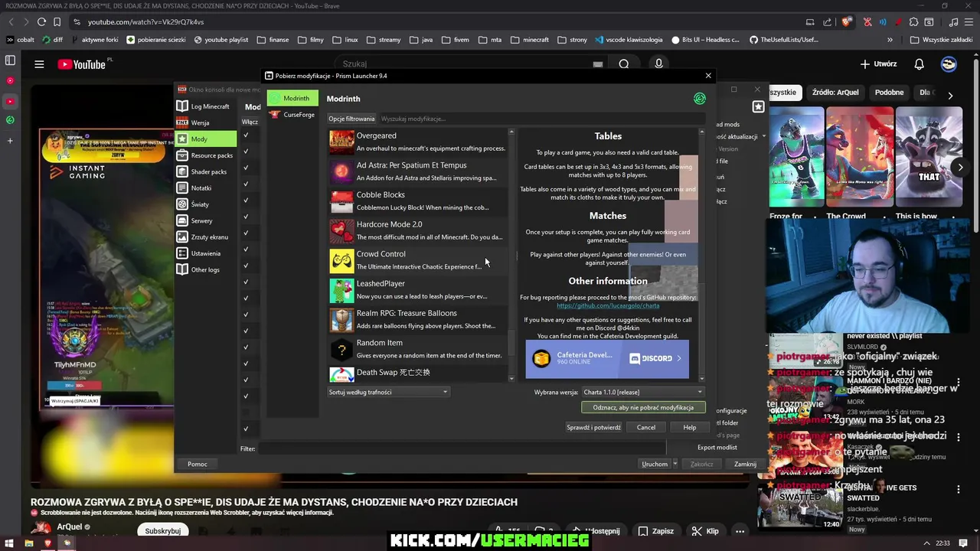This screenshot has height=551, width=980.
Task: Click the Zamknij button
Action: tap(745, 464)
